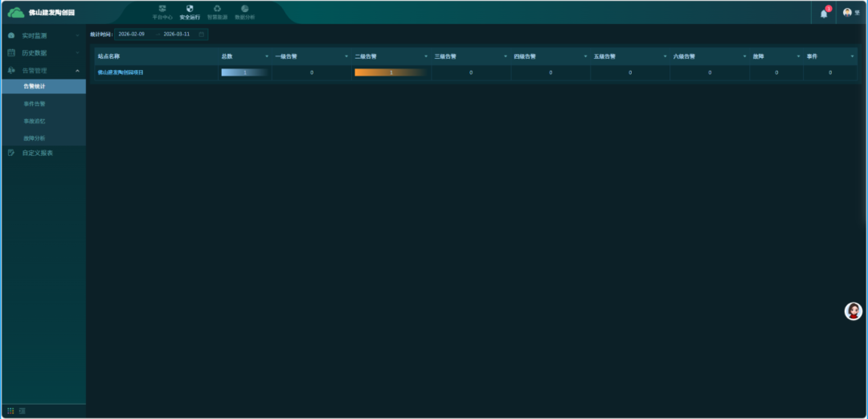Switch to 智慧能源 top navigation tab
The image size is (868, 419).
pos(217,12)
